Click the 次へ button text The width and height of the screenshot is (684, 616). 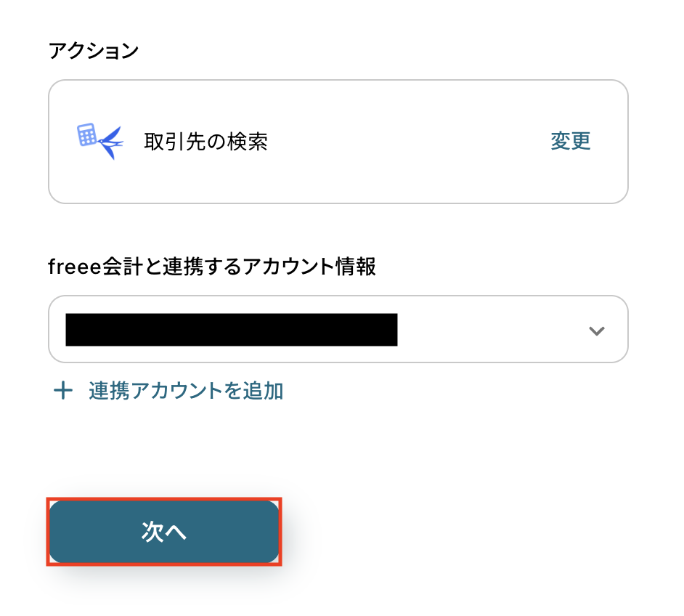(x=164, y=532)
